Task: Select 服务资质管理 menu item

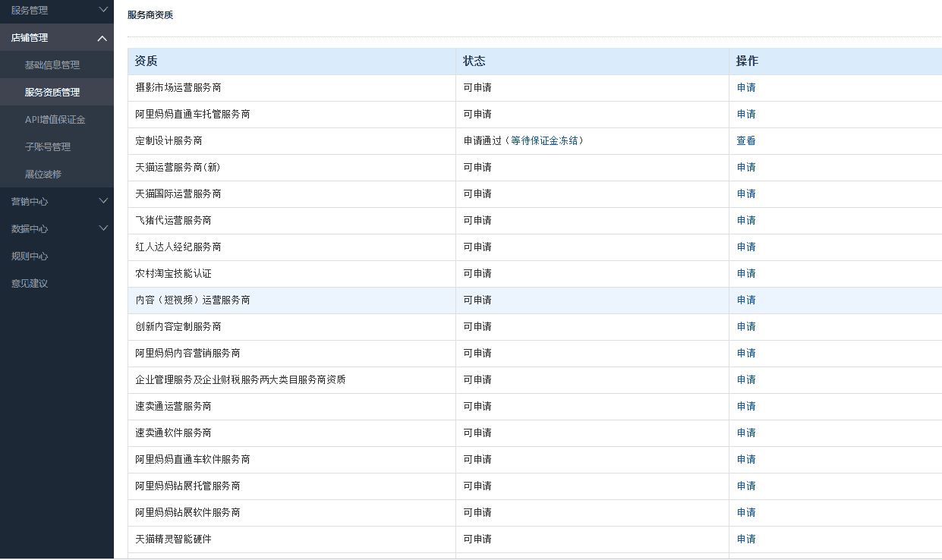Action: tap(52, 93)
